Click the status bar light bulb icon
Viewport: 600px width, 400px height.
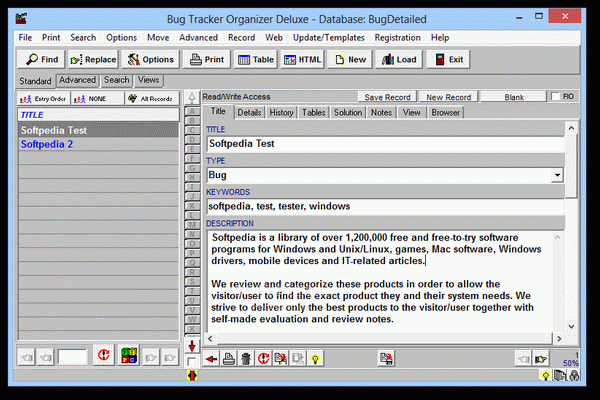tap(545, 376)
